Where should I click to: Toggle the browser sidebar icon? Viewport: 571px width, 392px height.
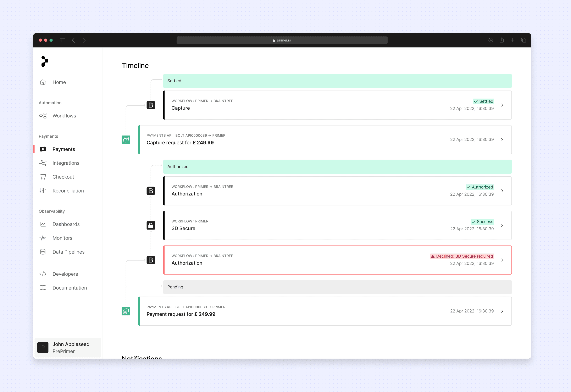[62, 40]
